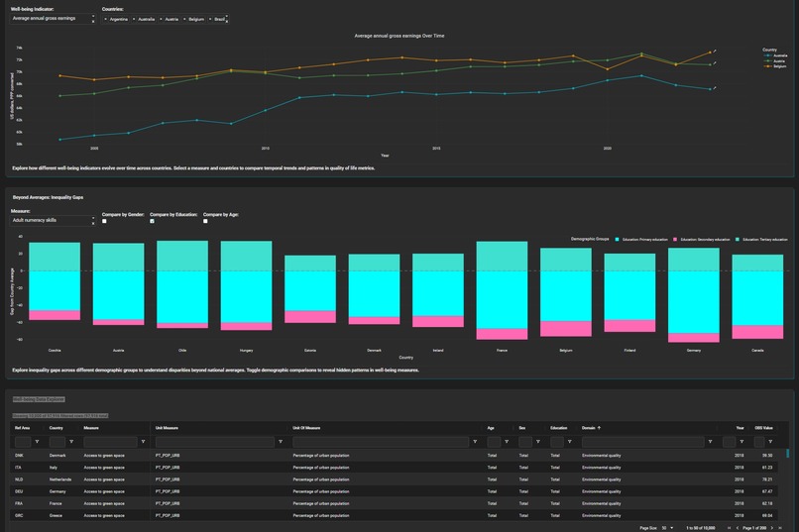Click the Czechia bar in inequality chart
799x532 pixels.
pos(55,281)
